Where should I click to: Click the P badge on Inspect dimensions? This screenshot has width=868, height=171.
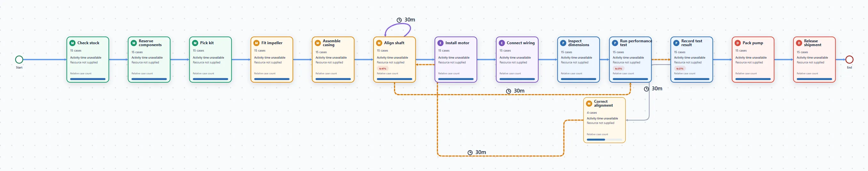click(563, 43)
